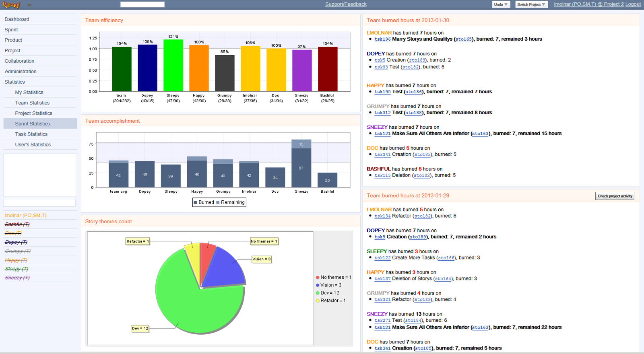Open task tsk271 Test link
Image resolution: width=644 pixels, height=354 pixels.
click(x=382, y=321)
